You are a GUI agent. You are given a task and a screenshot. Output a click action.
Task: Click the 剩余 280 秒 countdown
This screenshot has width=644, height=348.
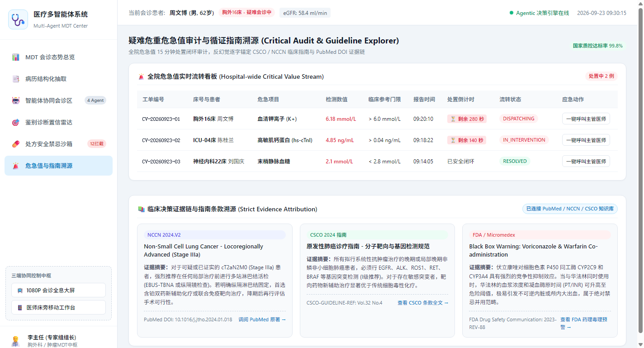point(467,119)
